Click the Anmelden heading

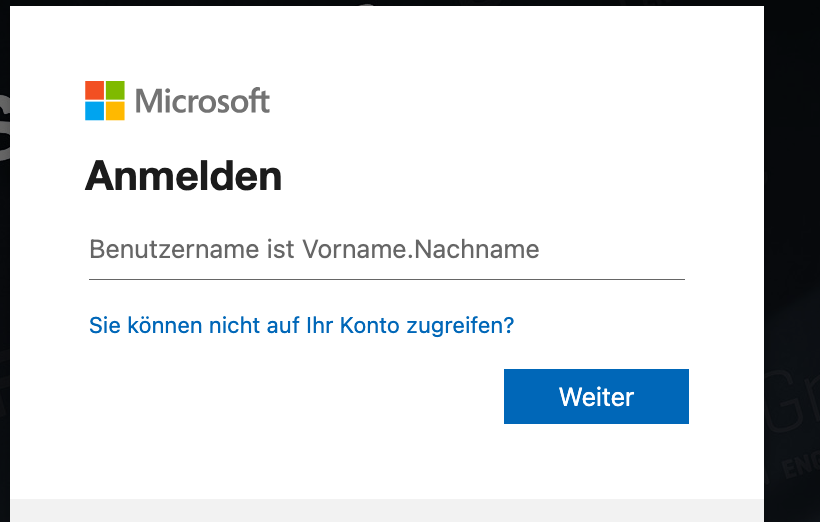(x=183, y=177)
